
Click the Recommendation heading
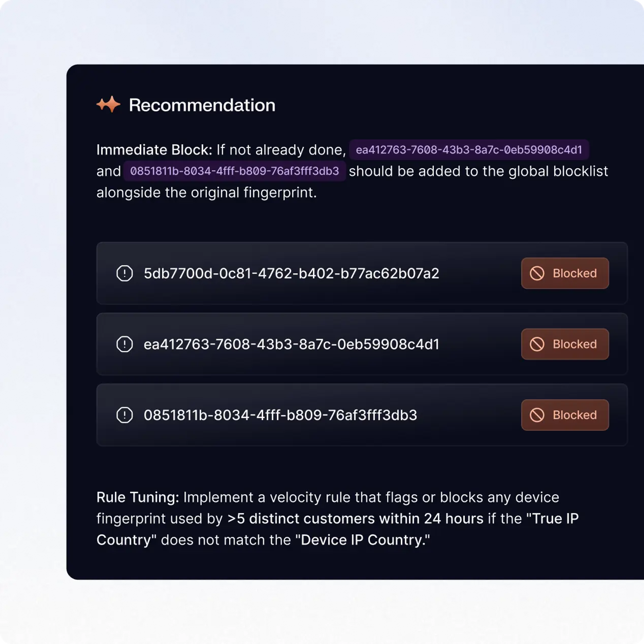tap(202, 105)
